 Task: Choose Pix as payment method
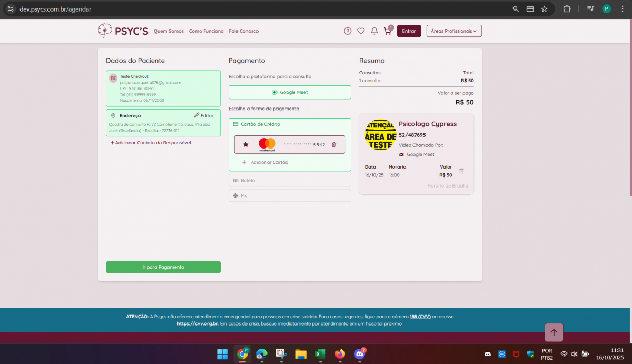[290, 195]
